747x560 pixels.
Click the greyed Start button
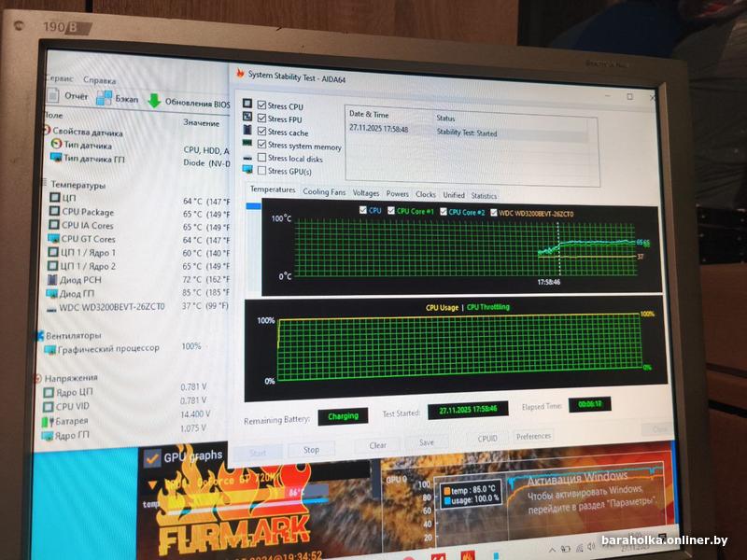[258, 453]
